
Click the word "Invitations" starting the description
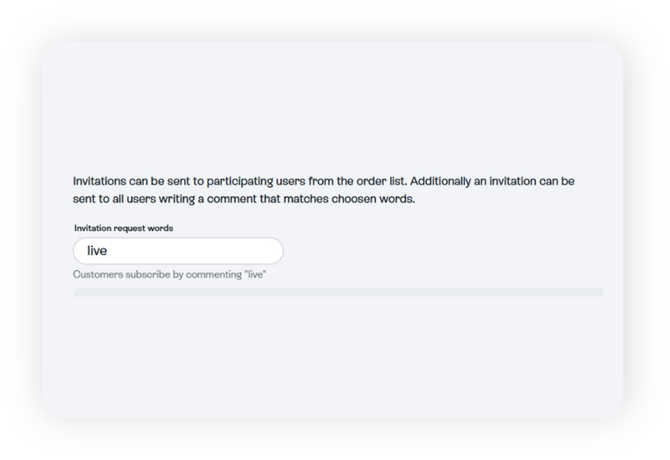102,181
